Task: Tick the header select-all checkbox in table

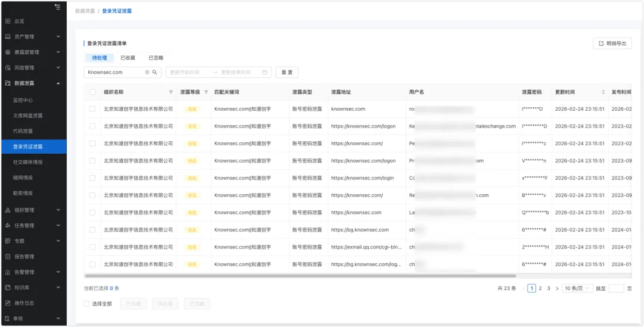Action: tap(92, 92)
